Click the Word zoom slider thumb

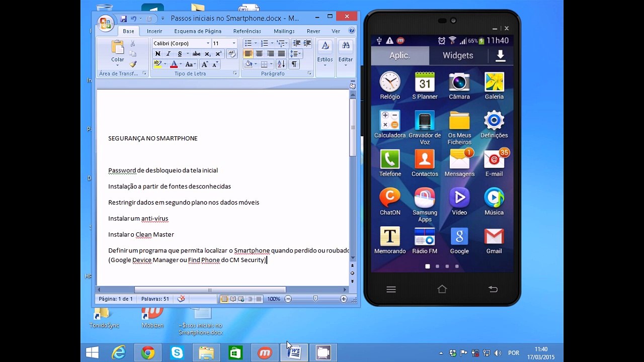coord(315,299)
